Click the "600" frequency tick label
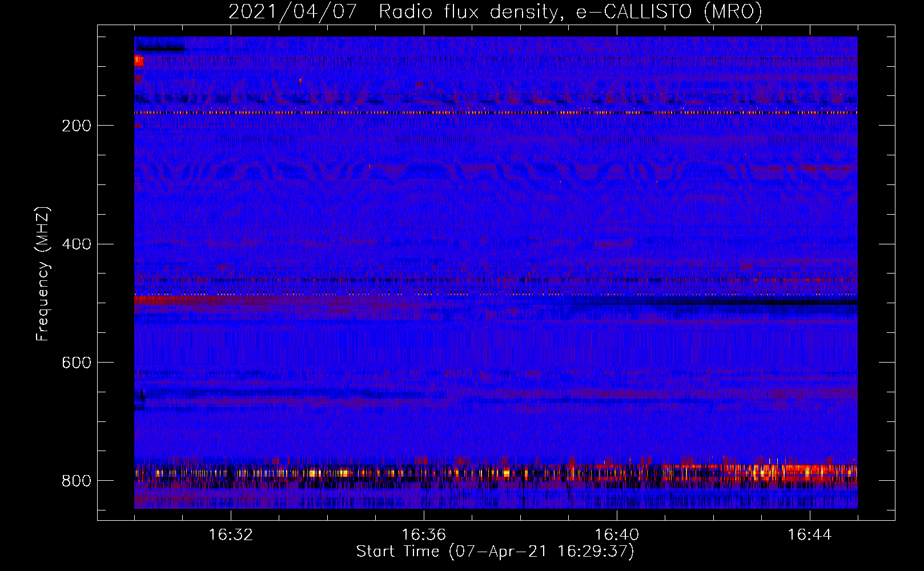The image size is (924, 571). pos(77,363)
